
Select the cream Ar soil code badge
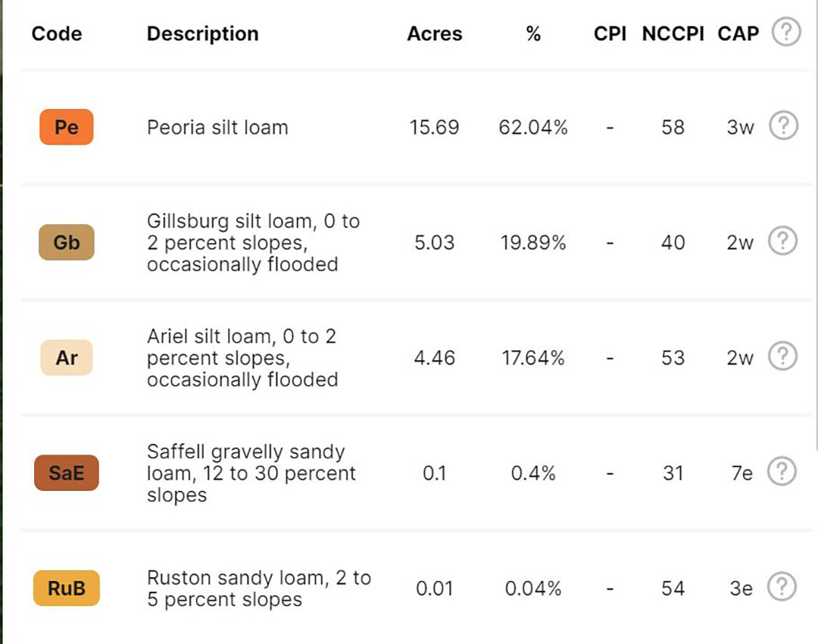pos(66,358)
